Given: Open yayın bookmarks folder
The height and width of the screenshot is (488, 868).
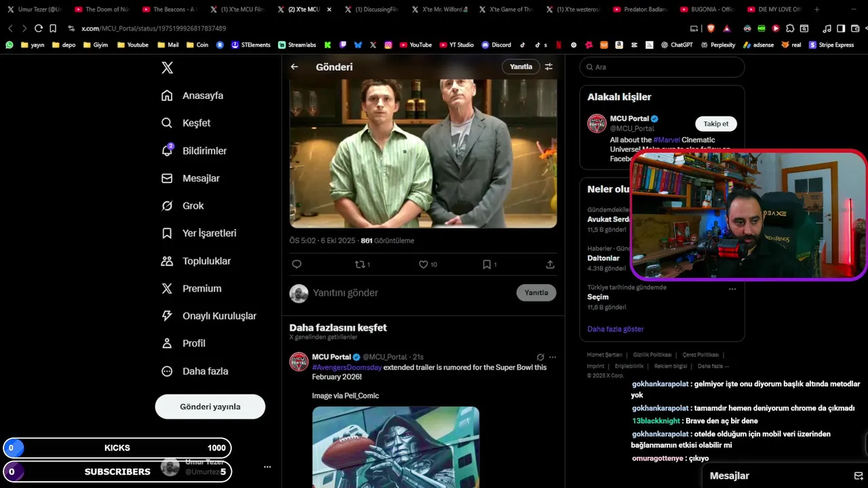Looking at the screenshot, I should (32, 45).
